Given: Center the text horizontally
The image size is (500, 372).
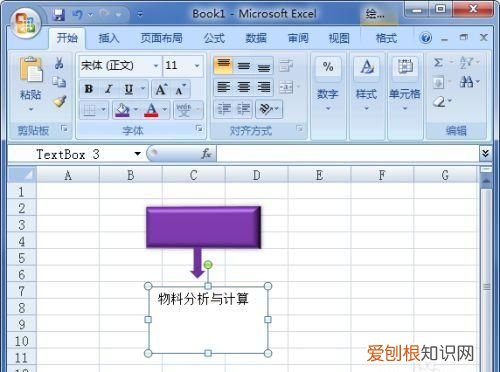Looking at the screenshot, I should click(244, 88).
